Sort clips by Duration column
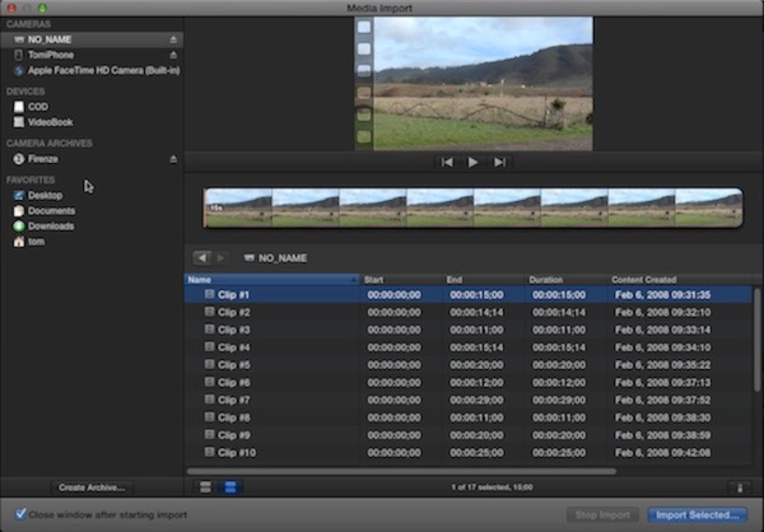The width and height of the screenshot is (764, 532). pyautogui.click(x=546, y=280)
